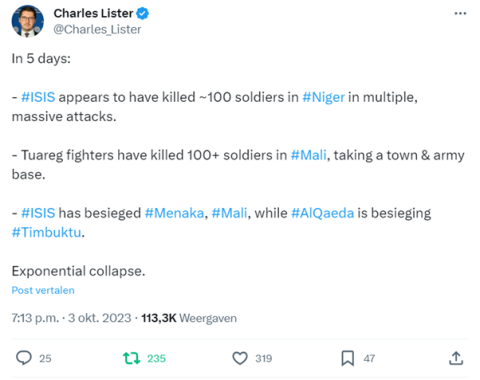Click the blue verified badge

tap(143, 14)
